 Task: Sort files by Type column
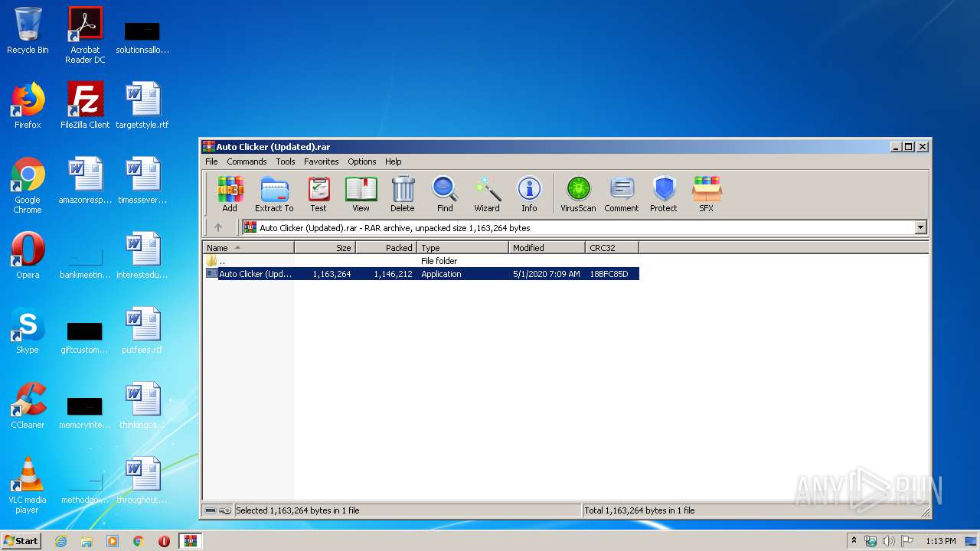[x=462, y=248]
